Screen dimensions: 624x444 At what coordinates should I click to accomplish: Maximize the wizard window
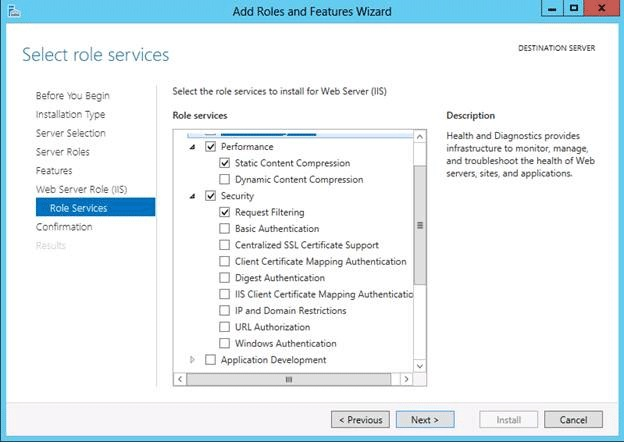573,8
